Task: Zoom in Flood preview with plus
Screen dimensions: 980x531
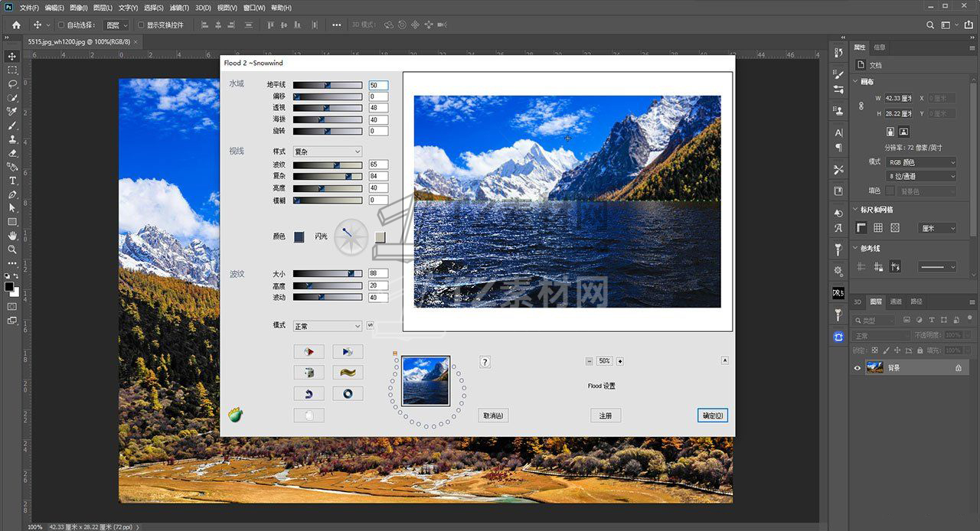Action: click(619, 361)
